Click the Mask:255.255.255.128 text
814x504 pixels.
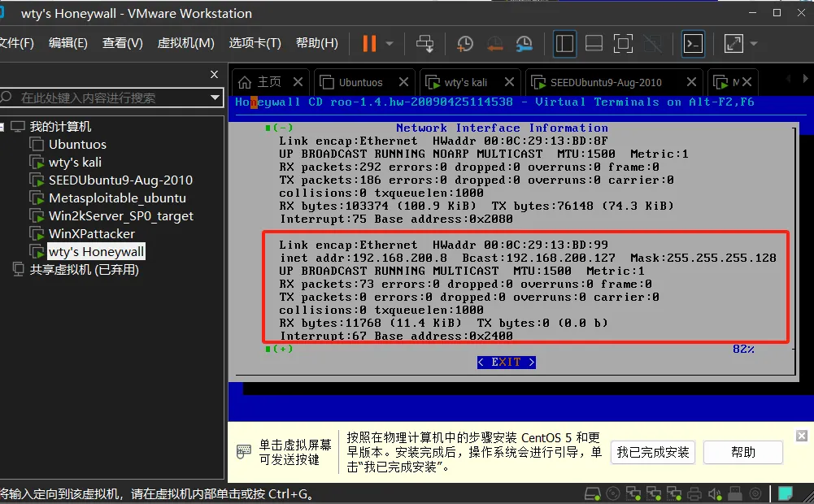703,258
